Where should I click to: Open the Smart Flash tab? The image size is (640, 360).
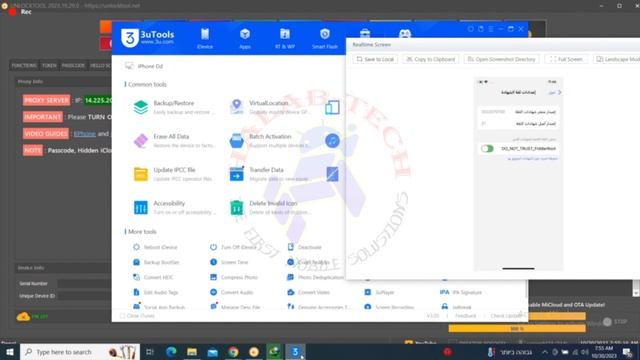pos(324,39)
